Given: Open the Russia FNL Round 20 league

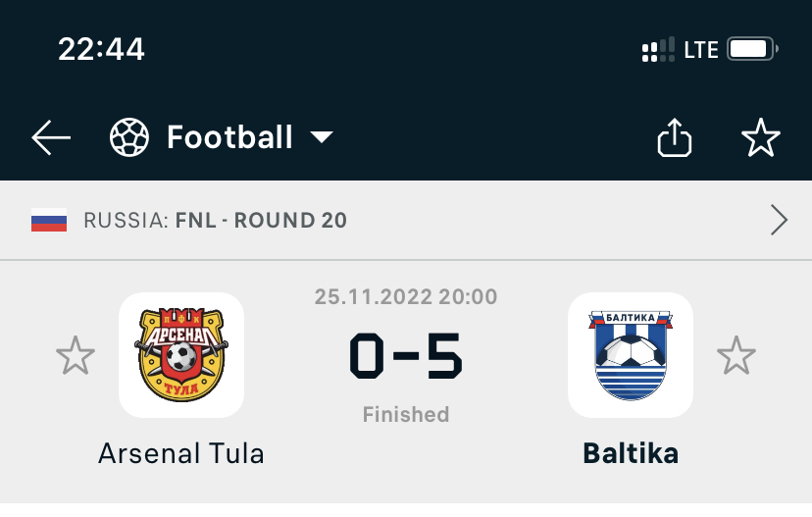Looking at the screenshot, I should click(x=216, y=221).
